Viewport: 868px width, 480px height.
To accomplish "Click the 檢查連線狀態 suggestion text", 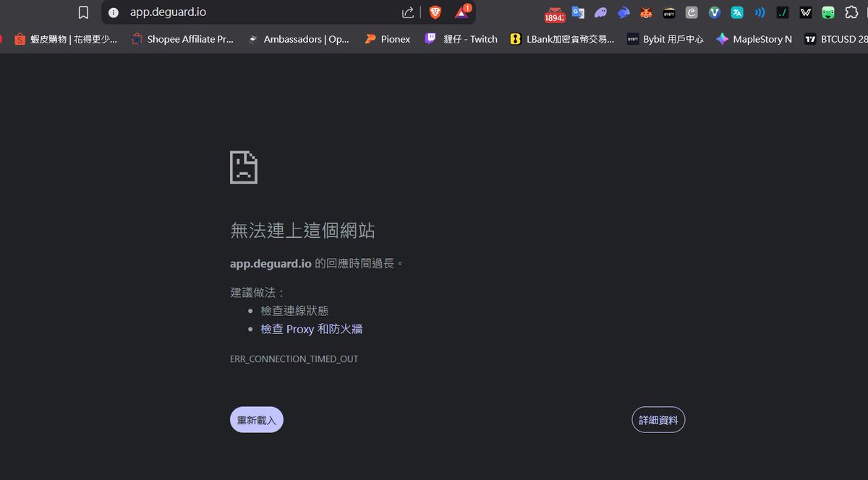I will [x=294, y=310].
